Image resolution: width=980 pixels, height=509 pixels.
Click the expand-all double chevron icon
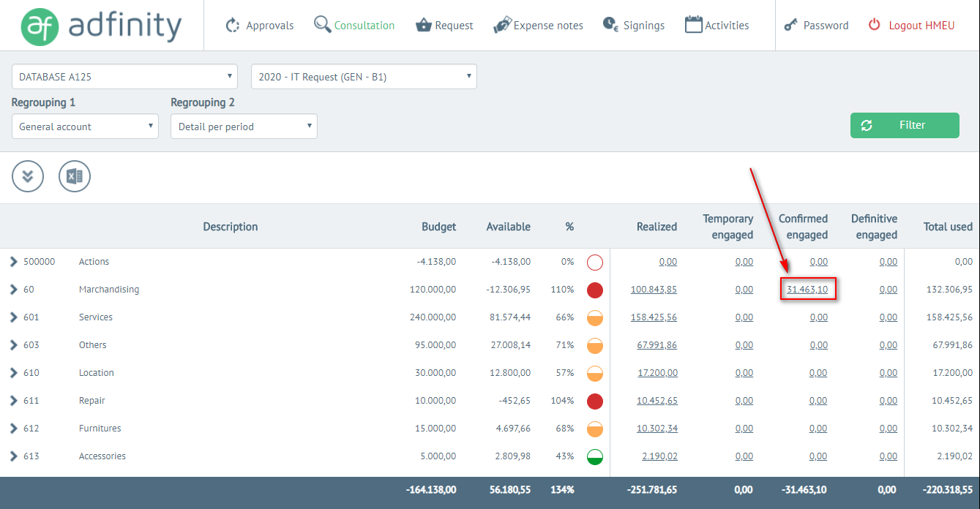pyautogui.click(x=28, y=176)
